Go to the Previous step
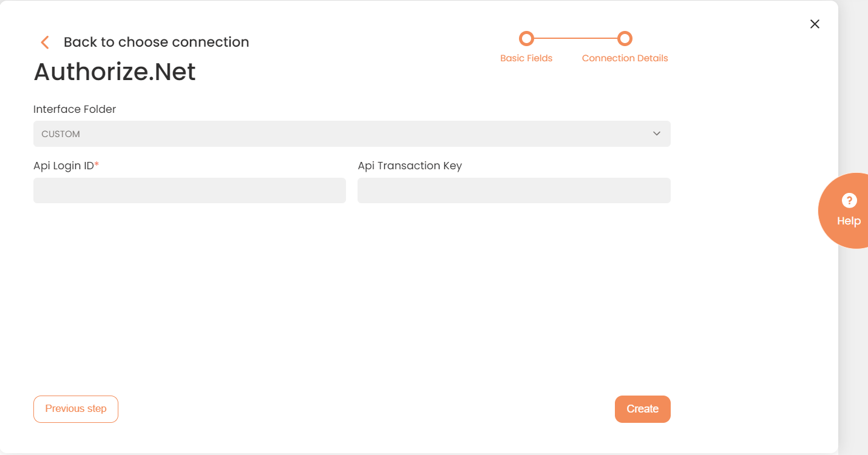 (x=76, y=409)
